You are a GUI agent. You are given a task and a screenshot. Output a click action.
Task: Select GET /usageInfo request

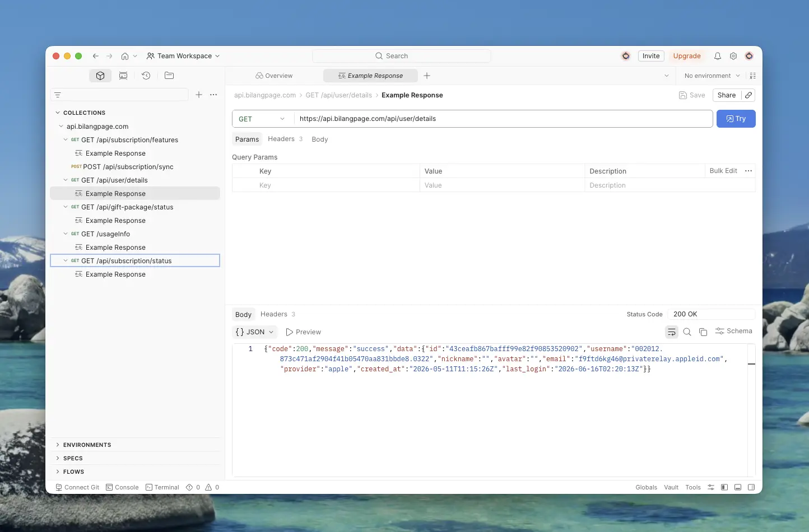135,234
